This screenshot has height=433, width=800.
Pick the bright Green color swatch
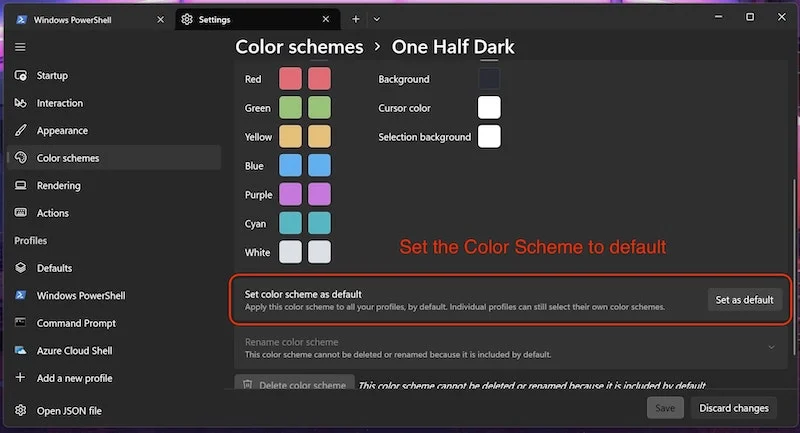(x=319, y=108)
